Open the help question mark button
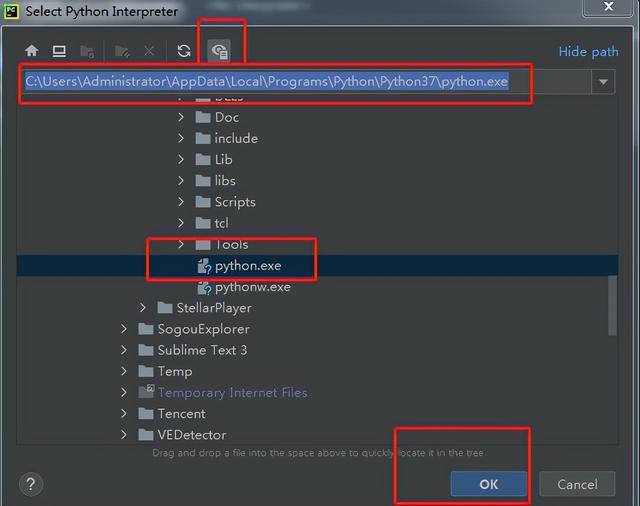This screenshot has height=506, width=640. [31, 484]
